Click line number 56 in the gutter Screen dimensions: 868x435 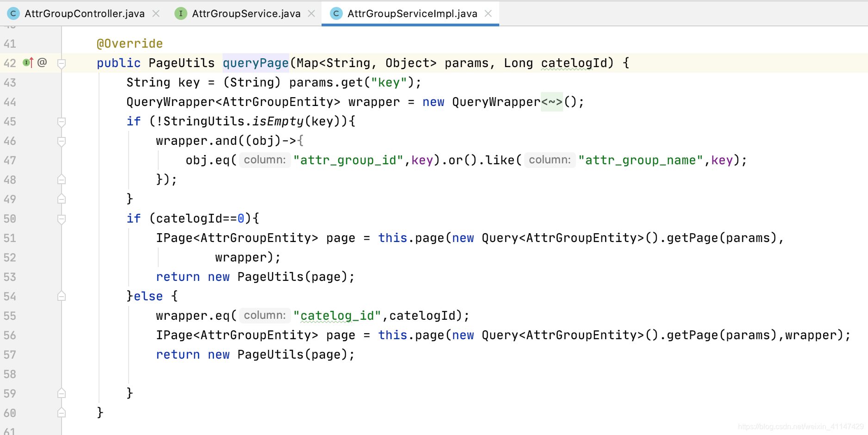tap(10, 336)
